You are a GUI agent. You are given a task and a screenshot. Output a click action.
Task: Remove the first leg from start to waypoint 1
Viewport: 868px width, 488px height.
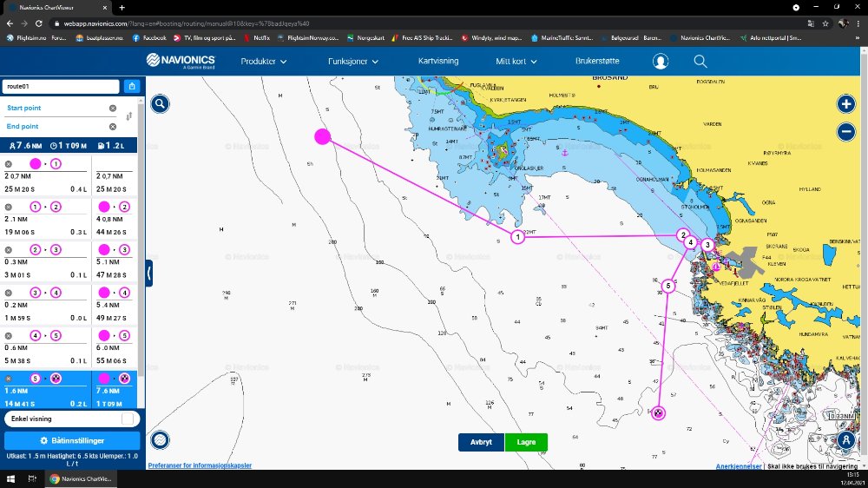[9, 164]
